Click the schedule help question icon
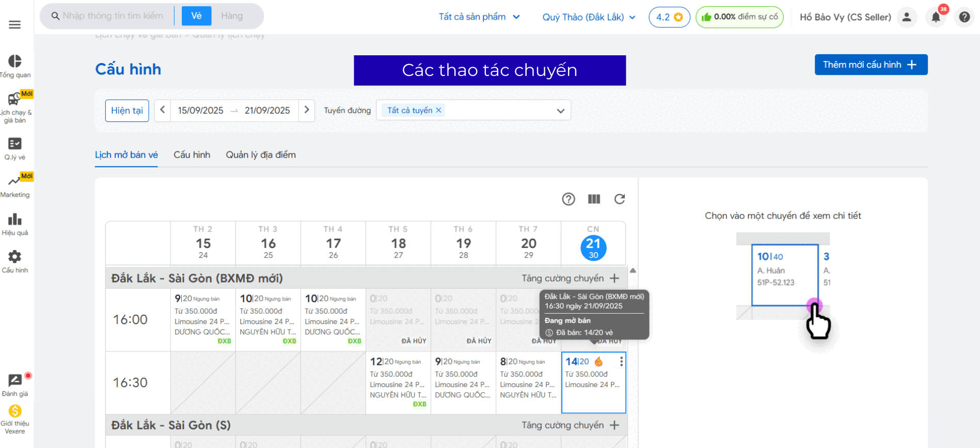 point(568,199)
